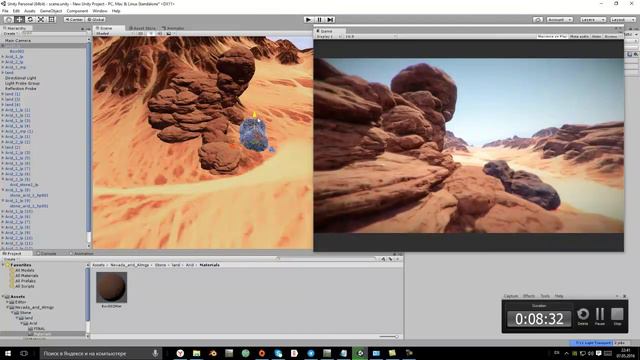Screen dimensions: 640x360
Task: Select the Scale tool
Action: click(x=41, y=20)
